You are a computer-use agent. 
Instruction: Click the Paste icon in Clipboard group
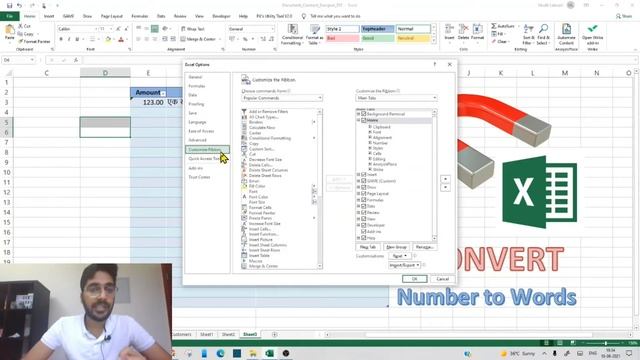(x=9, y=30)
